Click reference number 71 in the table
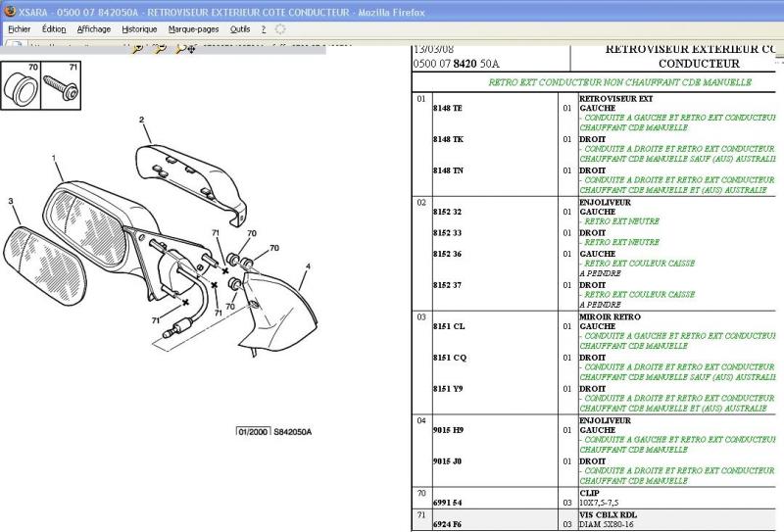 coord(421,514)
